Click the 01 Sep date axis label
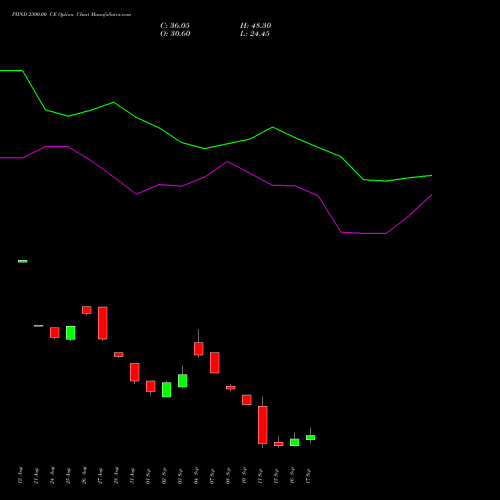The height and width of the screenshot is (500, 500). point(148,476)
